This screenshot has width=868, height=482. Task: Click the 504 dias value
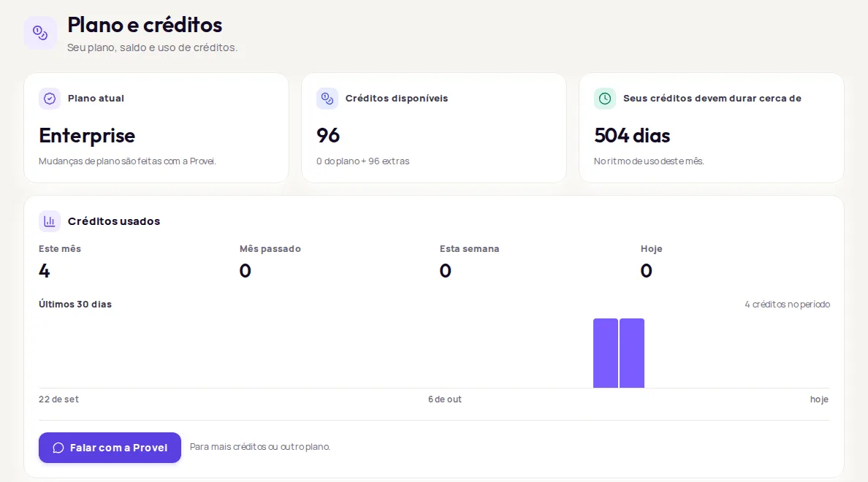point(632,136)
